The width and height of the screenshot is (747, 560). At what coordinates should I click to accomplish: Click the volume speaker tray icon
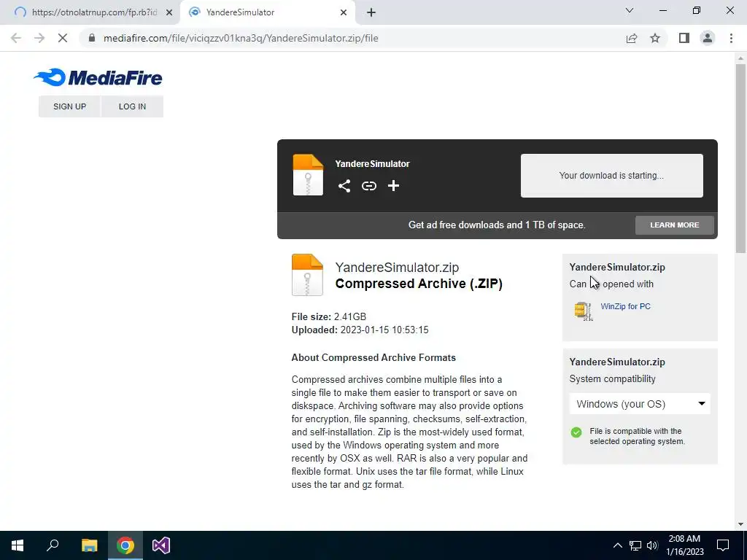[652, 545]
